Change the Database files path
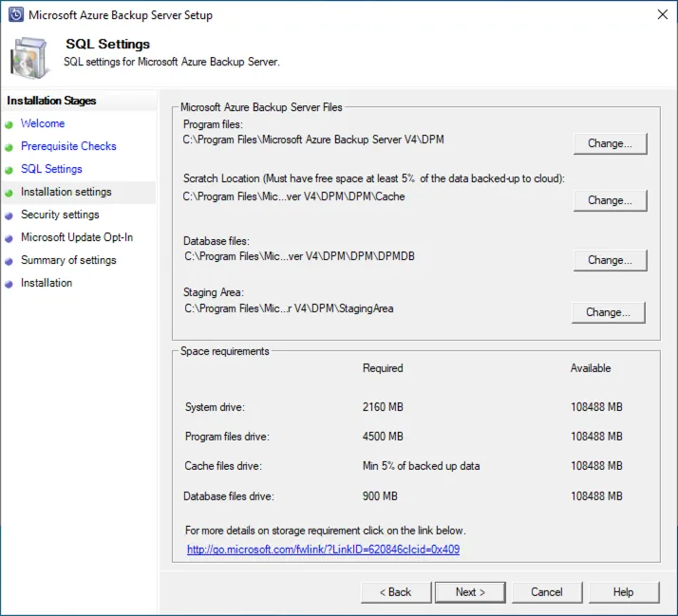Image resolution: width=678 pixels, height=616 pixels. 610,260
